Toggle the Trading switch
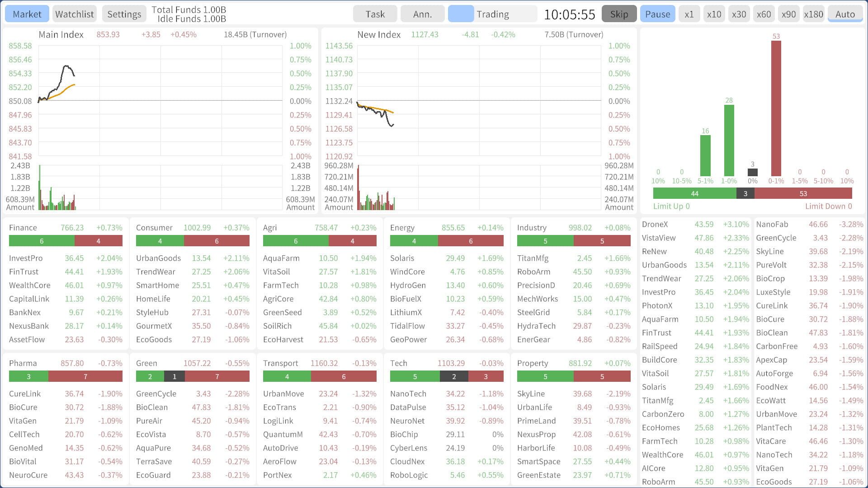Screen dimensions: 868x488 tap(461, 14)
